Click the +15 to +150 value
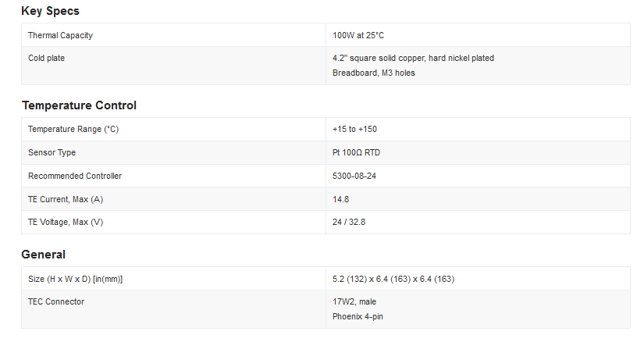Screen dimensions: 644x360 coord(354,129)
